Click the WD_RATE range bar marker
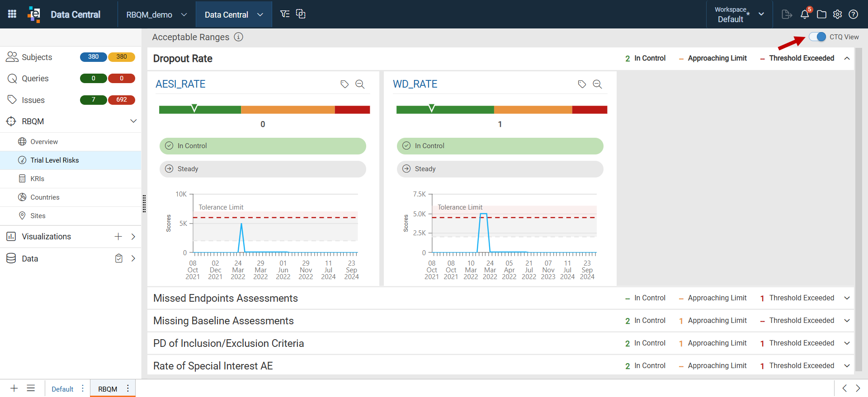This screenshot has width=868, height=397. (432, 108)
